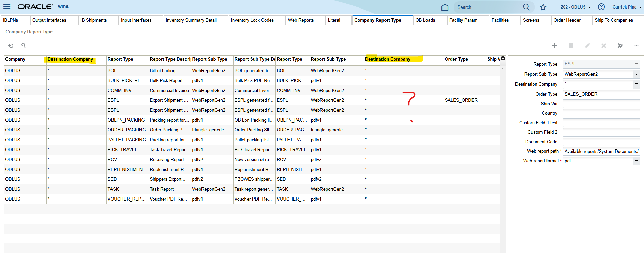Image resolution: width=644 pixels, height=253 pixels.
Task: Open favorites star icon
Action: (x=543, y=7)
